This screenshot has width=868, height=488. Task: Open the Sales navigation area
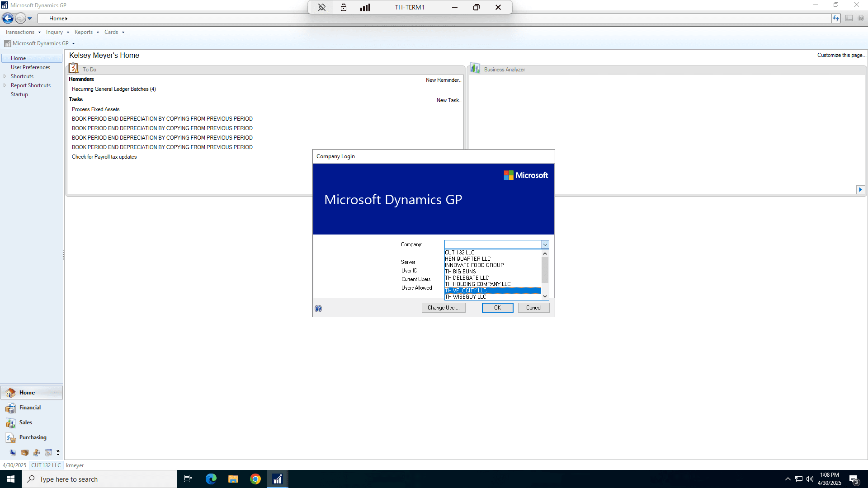tap(32, 422)
